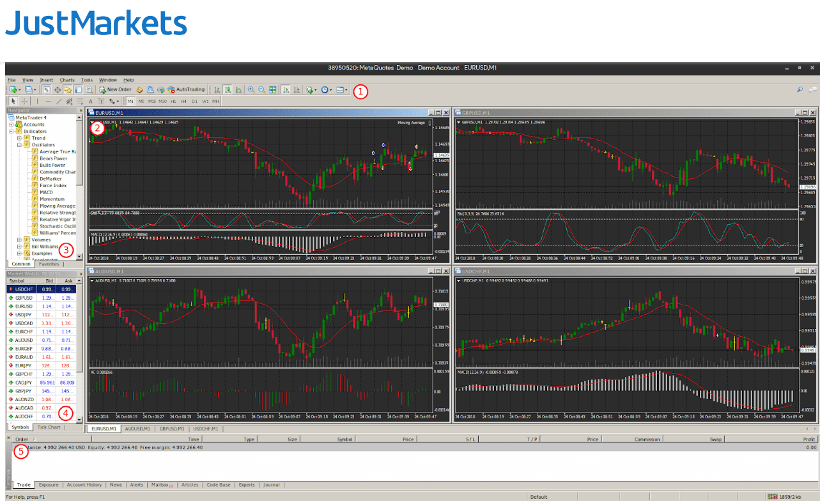Click the Tile Windows icon
Screen dimensions: 820x504
272,89
